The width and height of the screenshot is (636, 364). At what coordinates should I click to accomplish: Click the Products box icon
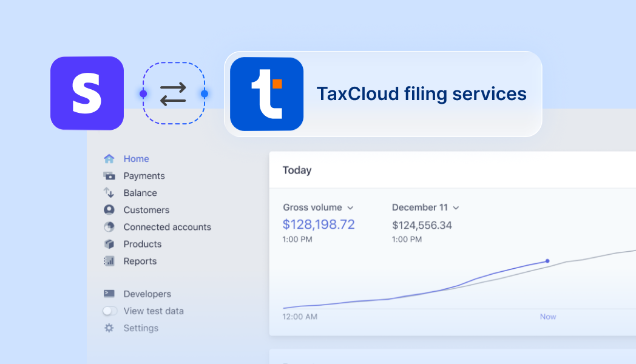tap(109, 244)
